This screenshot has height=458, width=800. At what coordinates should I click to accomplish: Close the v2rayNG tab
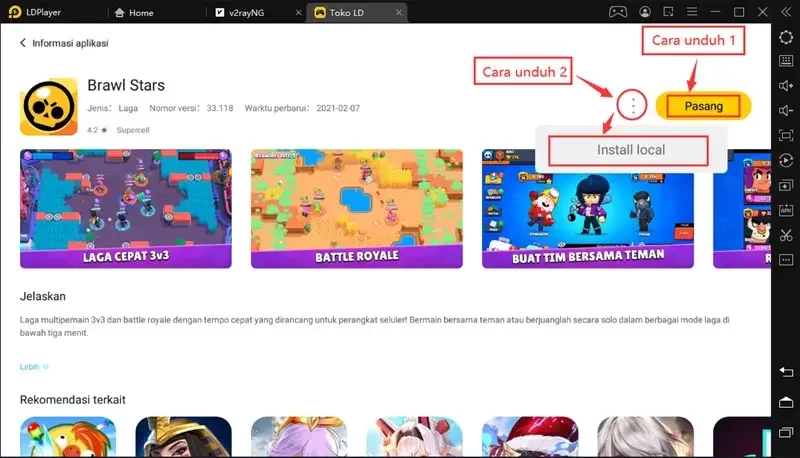click(x=298, y=12)
